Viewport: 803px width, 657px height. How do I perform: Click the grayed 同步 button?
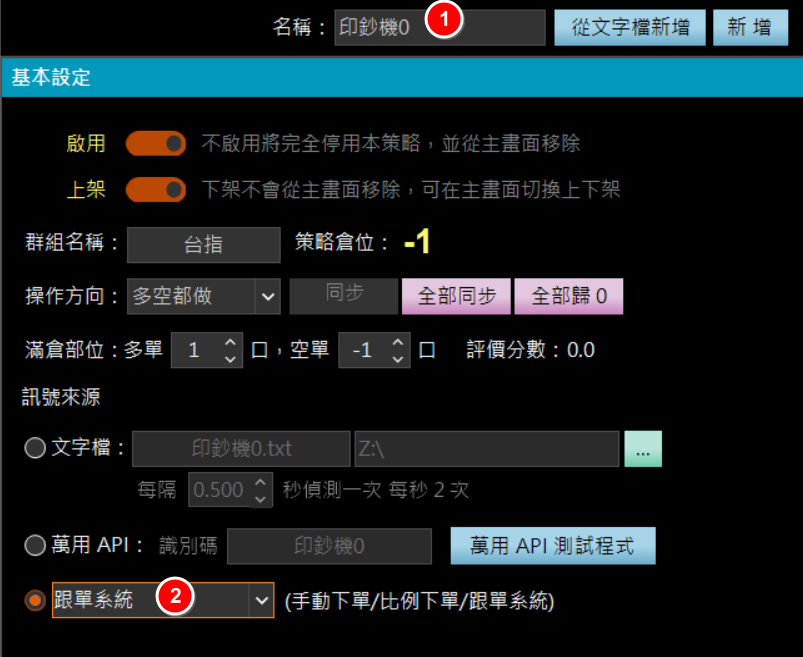344,296
